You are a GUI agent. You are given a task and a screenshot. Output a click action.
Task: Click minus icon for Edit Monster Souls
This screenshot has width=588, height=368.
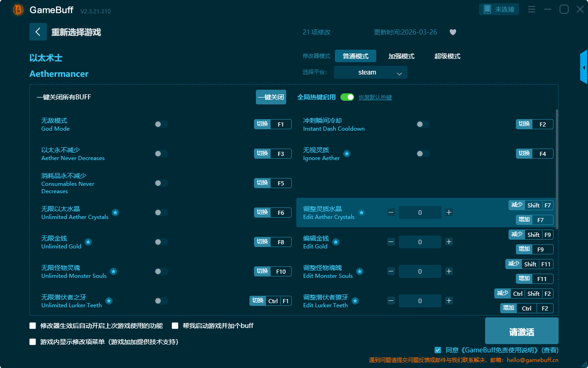[x=391, y=271]
